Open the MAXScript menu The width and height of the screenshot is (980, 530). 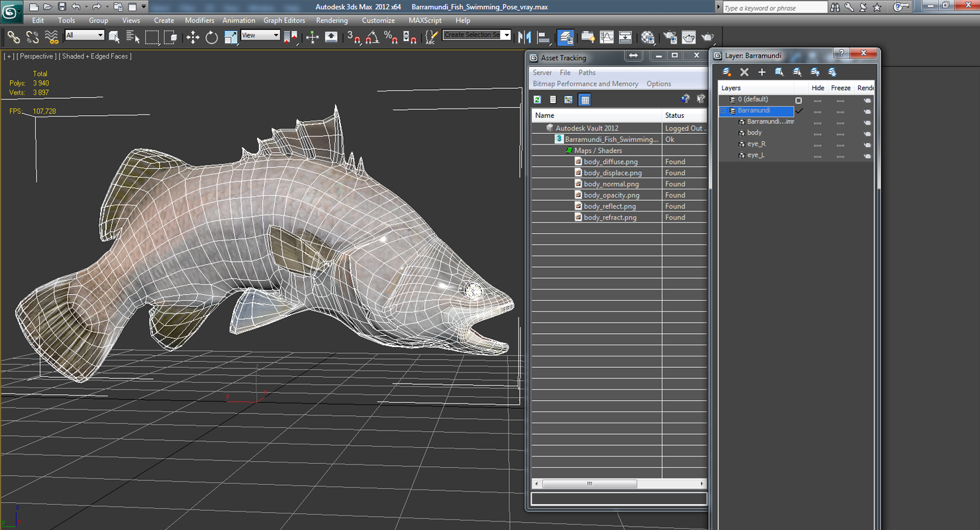pyautogui.click(x=424, y=21)
